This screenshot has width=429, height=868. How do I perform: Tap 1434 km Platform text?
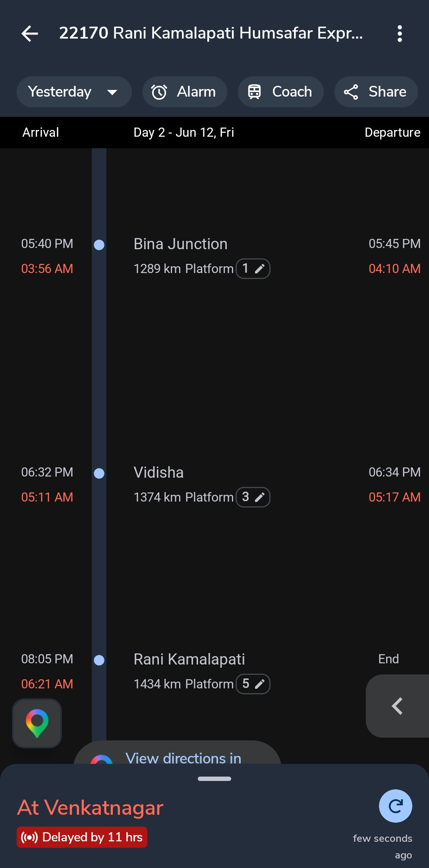[184, 684]
